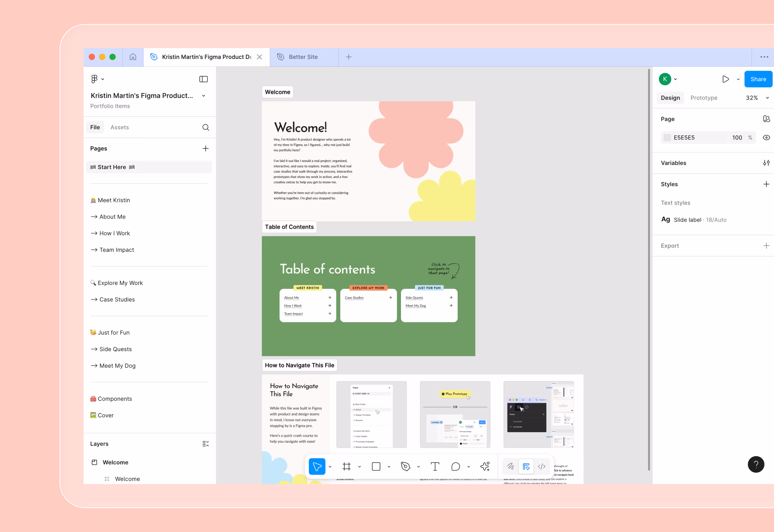Click Meet My Dog link in contents
The height and width of the screenshot is (532, 774).
(415, 306)
